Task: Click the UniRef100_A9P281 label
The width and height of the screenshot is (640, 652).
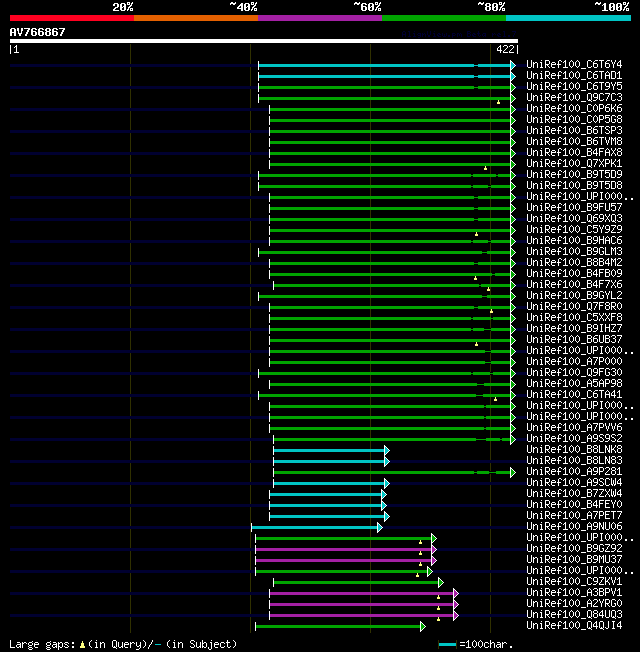Action: coord(574,472)
